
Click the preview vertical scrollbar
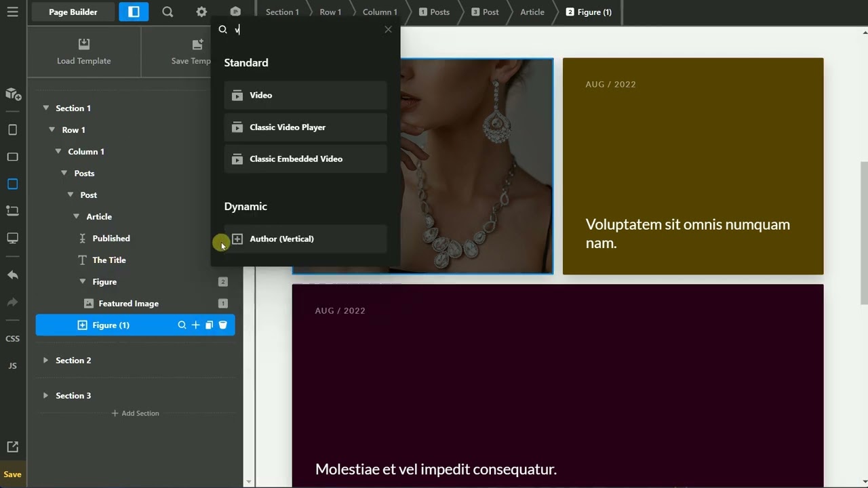[863, 233]
